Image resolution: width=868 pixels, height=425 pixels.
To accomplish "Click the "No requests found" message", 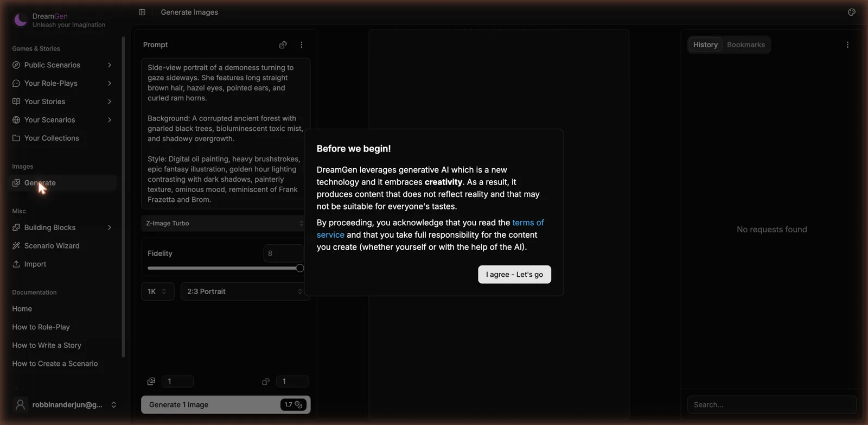I will tap(771, 230).
